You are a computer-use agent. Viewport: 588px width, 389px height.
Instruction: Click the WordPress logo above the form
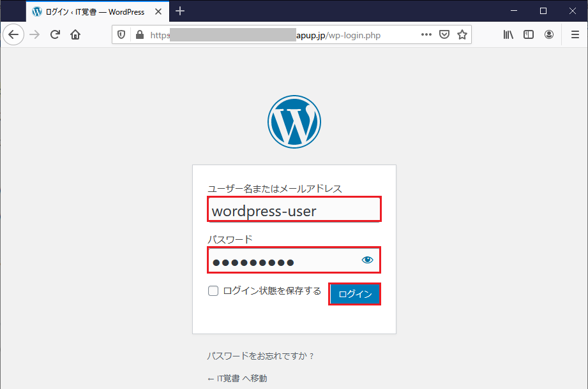coord(294,121)
